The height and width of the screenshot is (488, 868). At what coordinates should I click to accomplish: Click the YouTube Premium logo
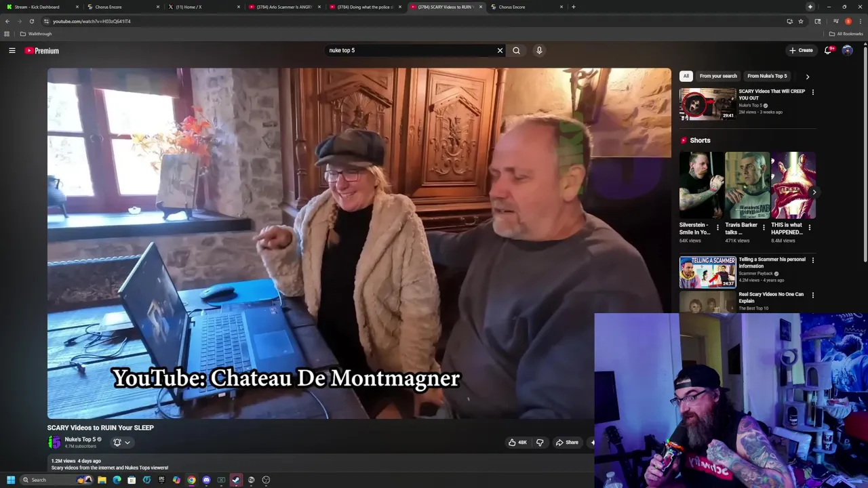click(42, 50)
